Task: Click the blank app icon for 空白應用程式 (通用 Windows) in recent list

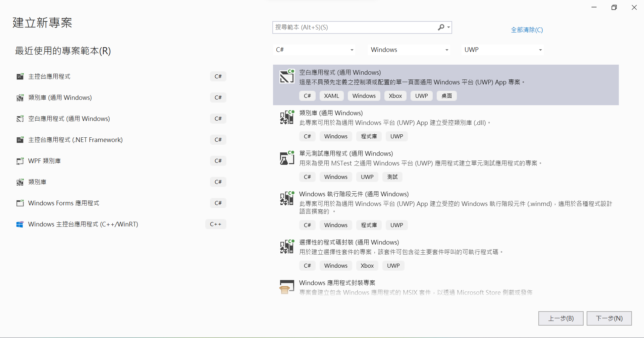Action: click(20, 119)
